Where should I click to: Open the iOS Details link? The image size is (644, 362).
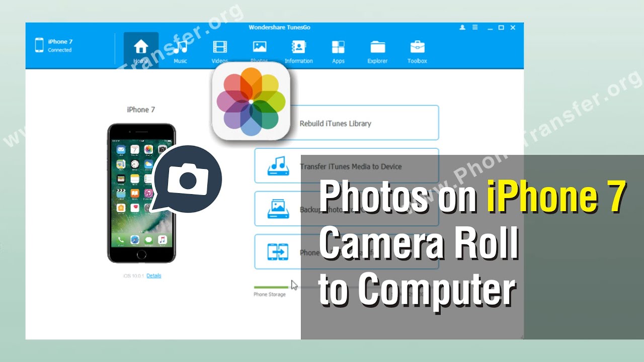pyautogui.click(x=154, y=276)
